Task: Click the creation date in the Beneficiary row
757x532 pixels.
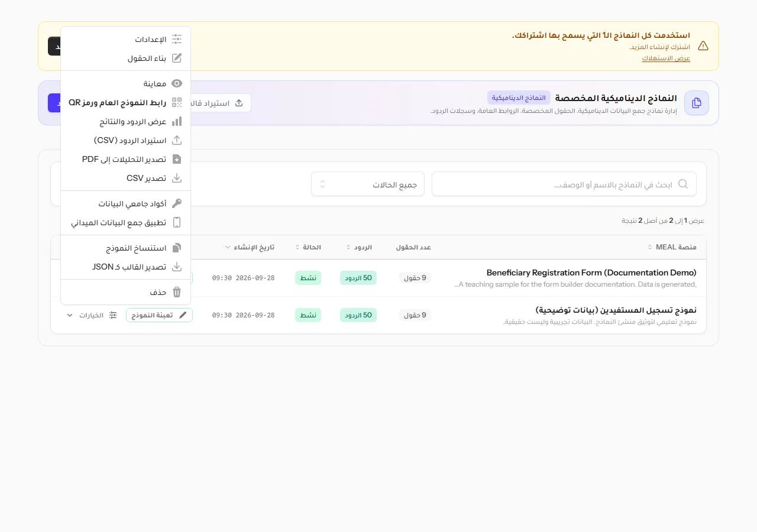Action: pos(243,278)
